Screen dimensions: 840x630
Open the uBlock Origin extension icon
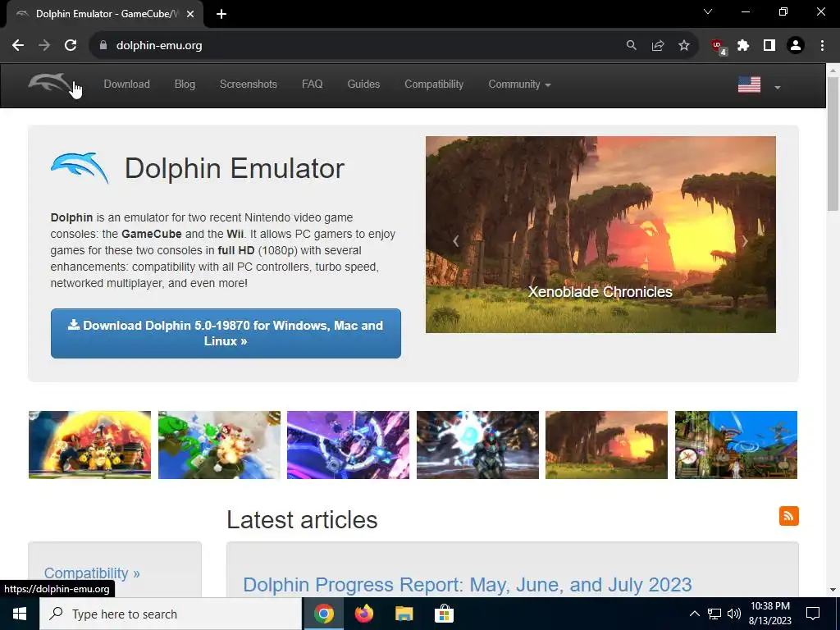(719, 47)
